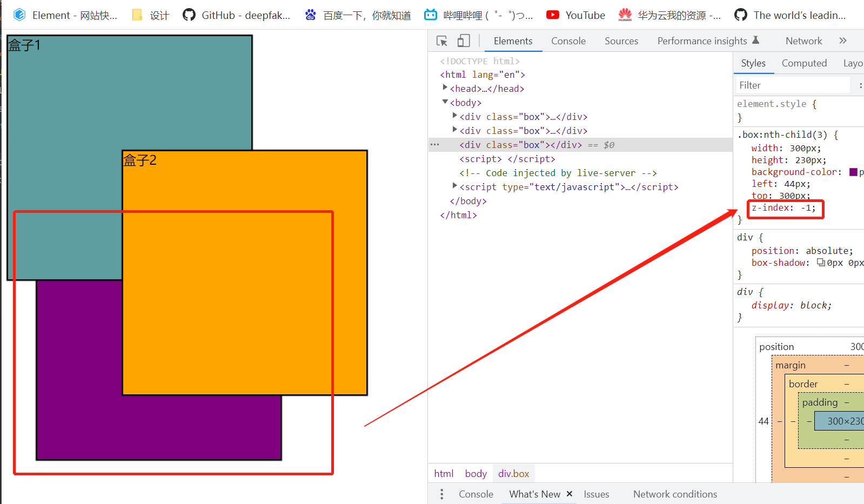Viewport: 864px width, 504px height.
Task: Open the GitHub deepfak bookmark
Action: (x=237, y=15)
